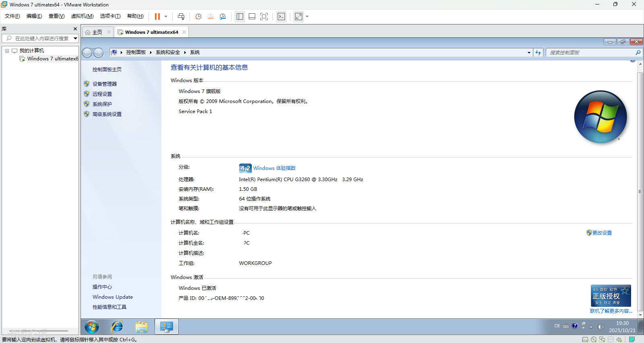
Task: Toggle the thumbnail bar view button
Action: point(252,17)
